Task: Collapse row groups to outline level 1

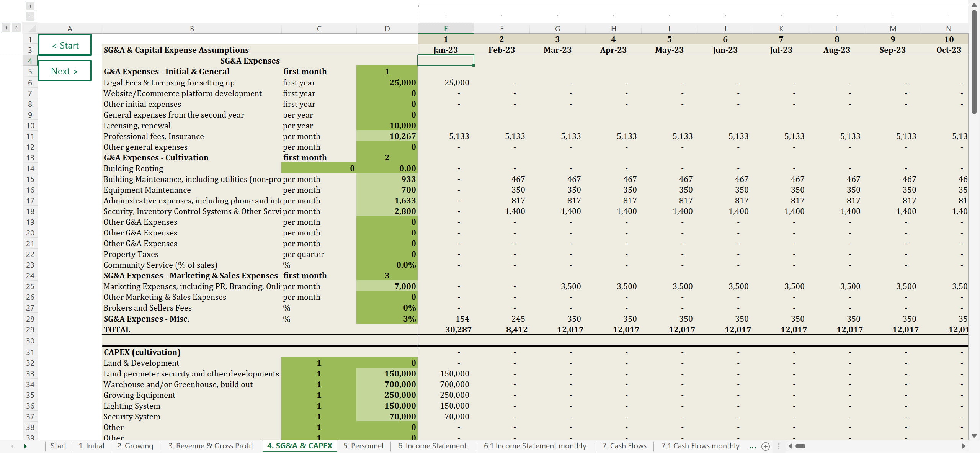Action: [x=6, y=28]
